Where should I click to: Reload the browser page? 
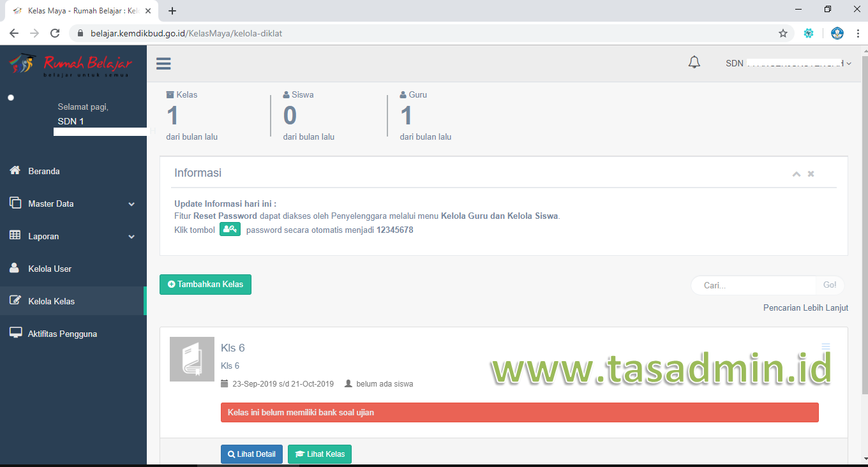55,33
